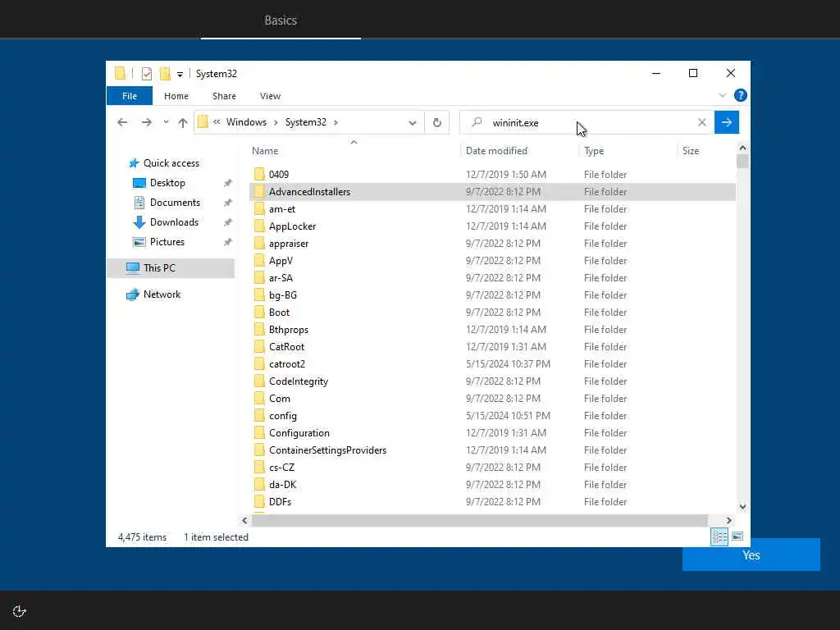Open the recent locations dropdown arrow
Screen dimensions: 840x630
166,123
